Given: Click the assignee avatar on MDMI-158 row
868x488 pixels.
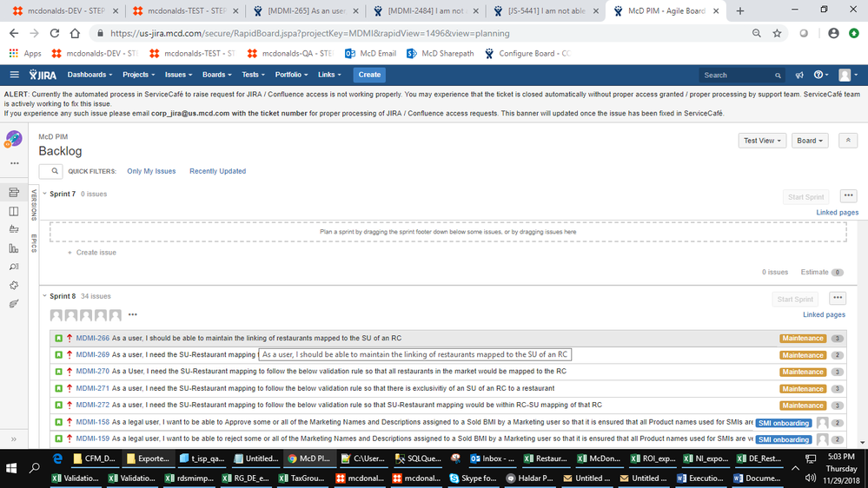Looking at the screenshot, I should coord(823,423).
